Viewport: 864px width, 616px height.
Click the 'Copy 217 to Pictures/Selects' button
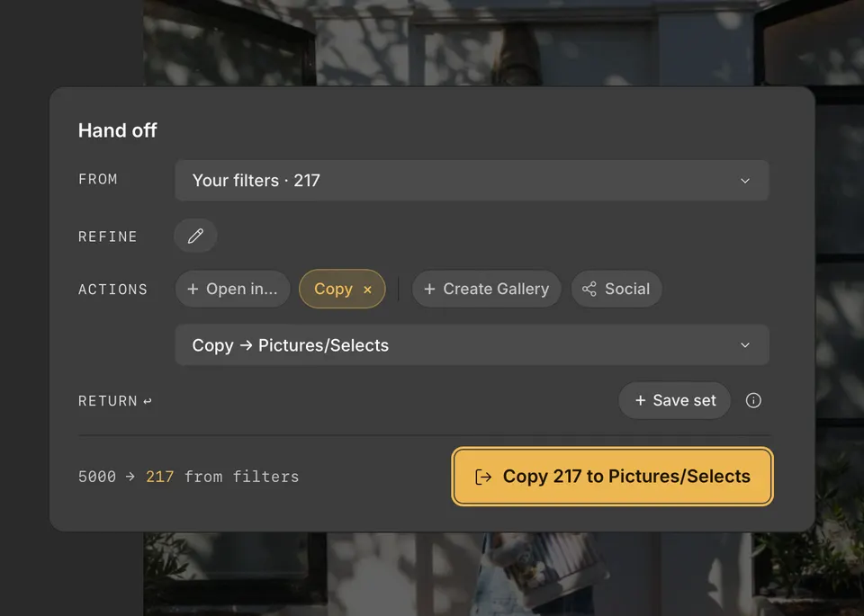[x=612, y=477]
